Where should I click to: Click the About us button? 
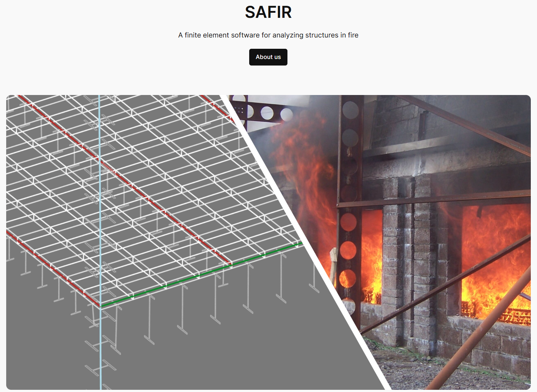tap(268, 57)
